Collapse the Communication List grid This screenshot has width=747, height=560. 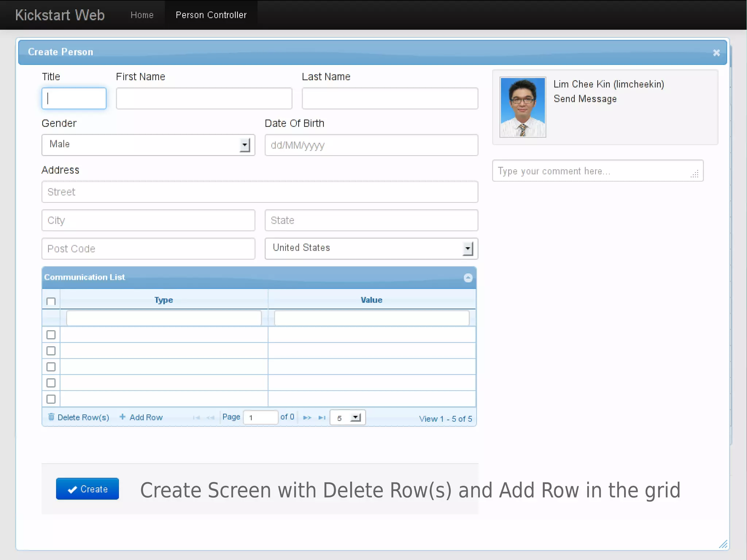pos(468,278)
